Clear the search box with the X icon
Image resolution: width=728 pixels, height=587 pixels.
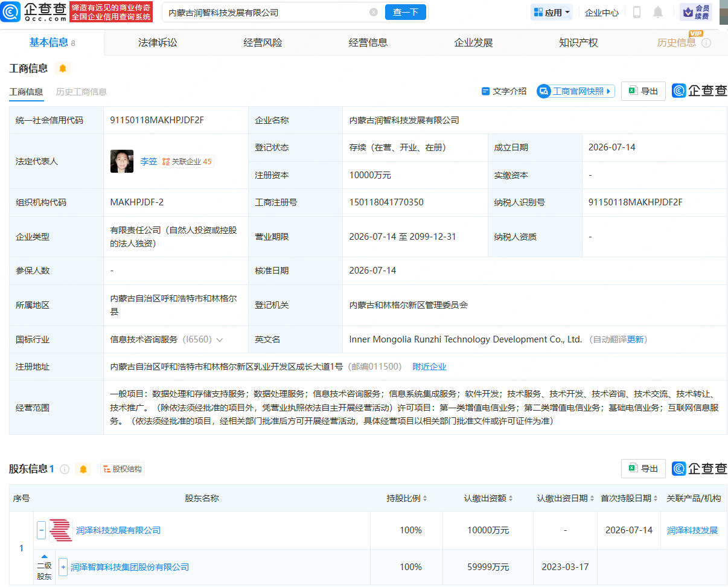point(374,12)
